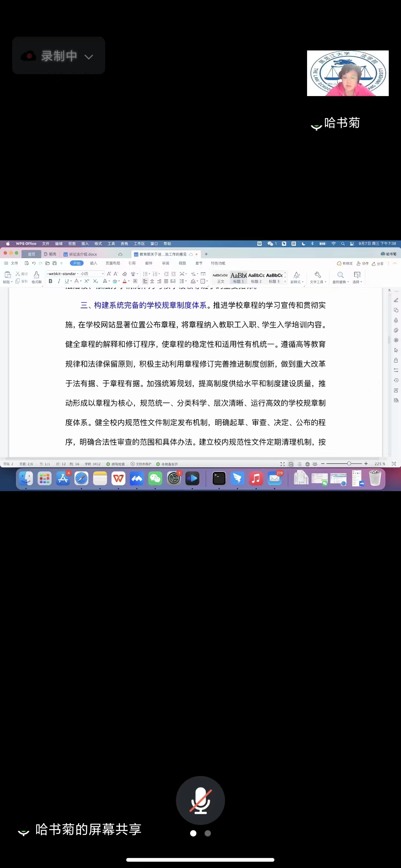This screenshot has height=868, width=401.
Task: Toggle the 拼写检查 spell check status
Action: point(116,464)
